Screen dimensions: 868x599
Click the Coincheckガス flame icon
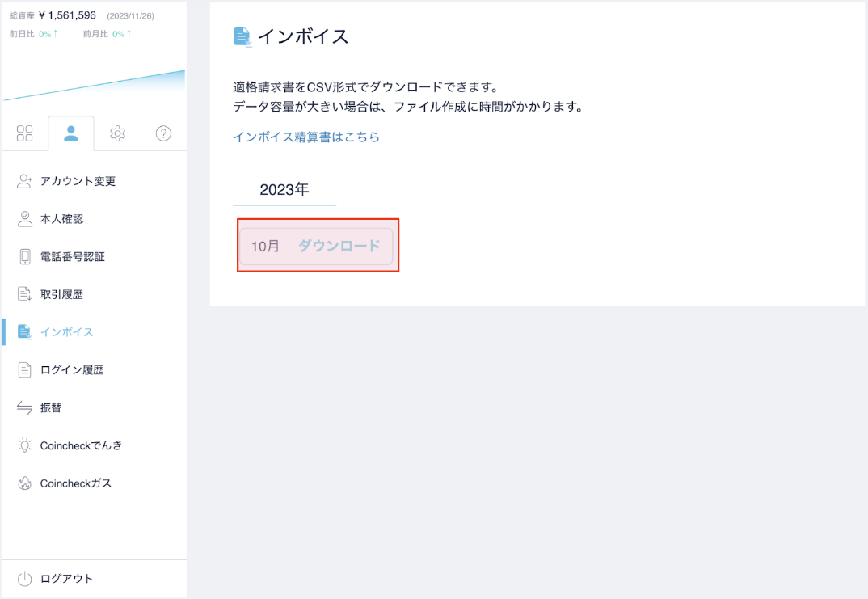tap(25, 483)
